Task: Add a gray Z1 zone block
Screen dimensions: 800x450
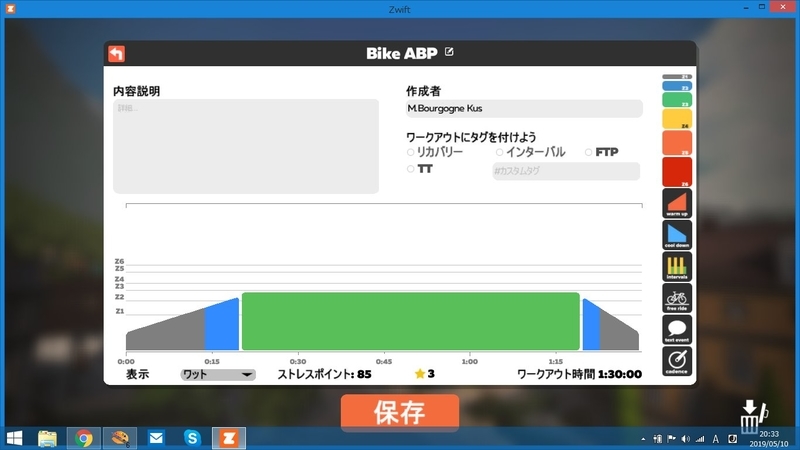Action: click(x=677, y=77)
